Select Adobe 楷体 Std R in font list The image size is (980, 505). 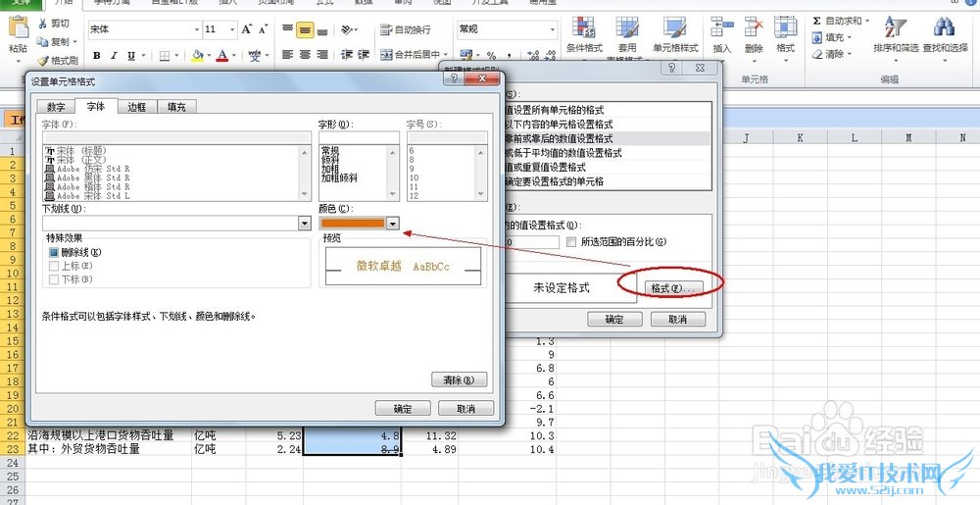point(88,187)
